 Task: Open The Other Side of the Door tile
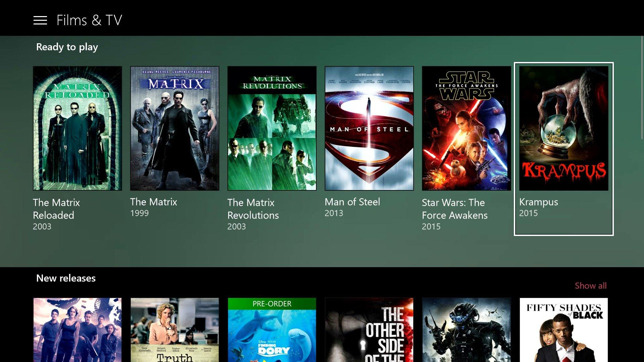tap(369, 330)
